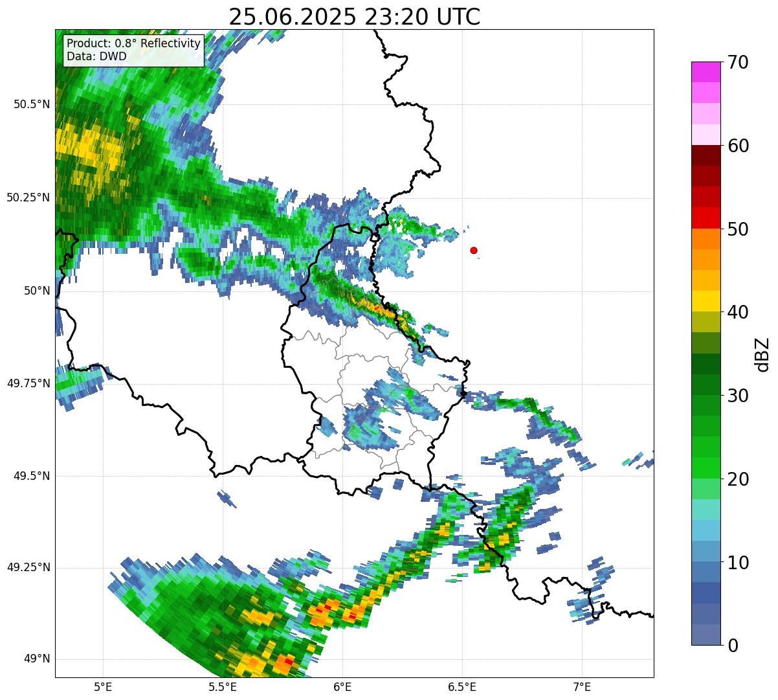
Task: Click the "Product: 0.8° Reflectivity" label
Action: pyautogui.click(x=134, y=43)
